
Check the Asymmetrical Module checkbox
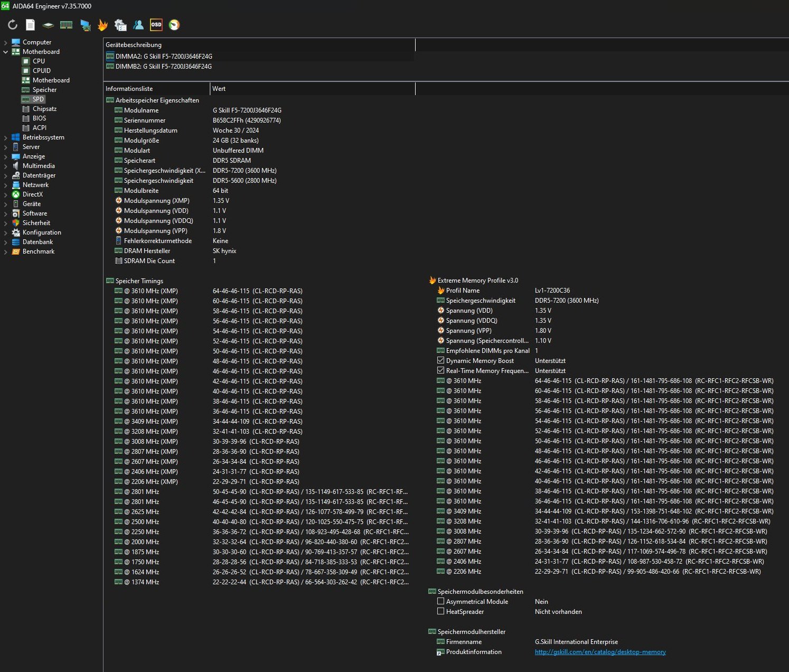point(440,601)
